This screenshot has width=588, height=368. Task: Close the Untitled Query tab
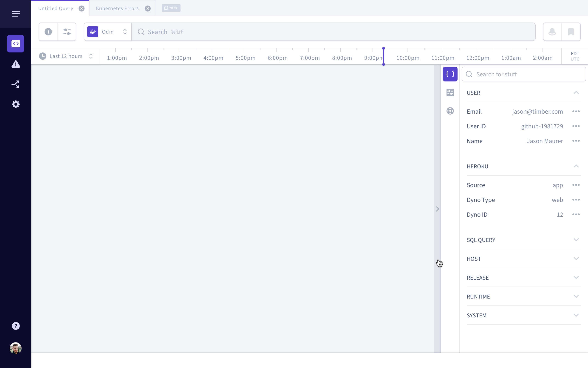point(81,9)
